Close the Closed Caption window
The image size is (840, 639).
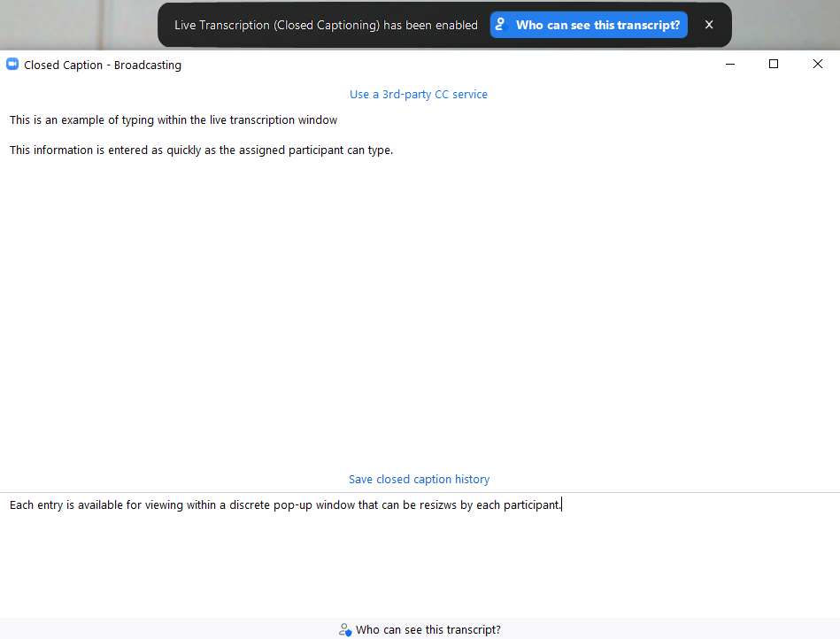[x=817, y=65]
